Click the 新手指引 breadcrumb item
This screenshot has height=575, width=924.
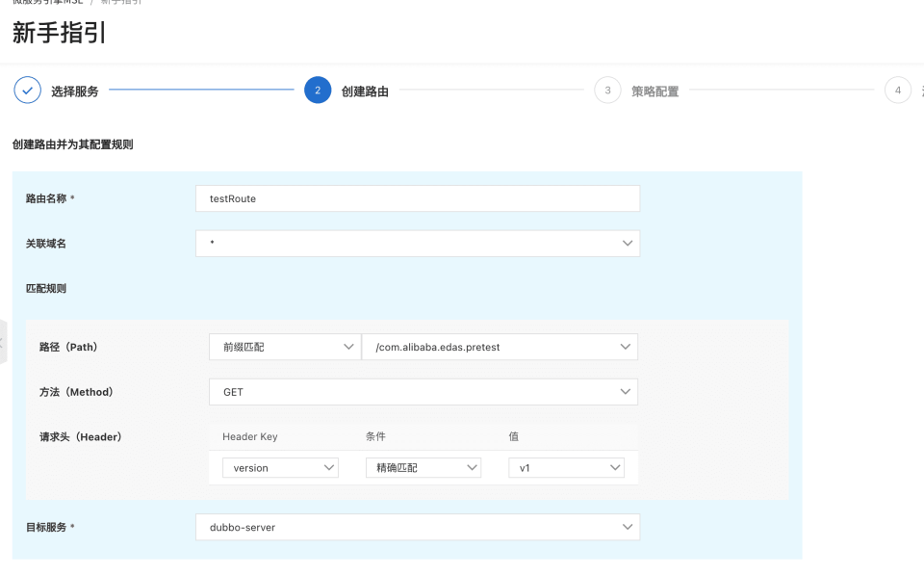(122, 3)
